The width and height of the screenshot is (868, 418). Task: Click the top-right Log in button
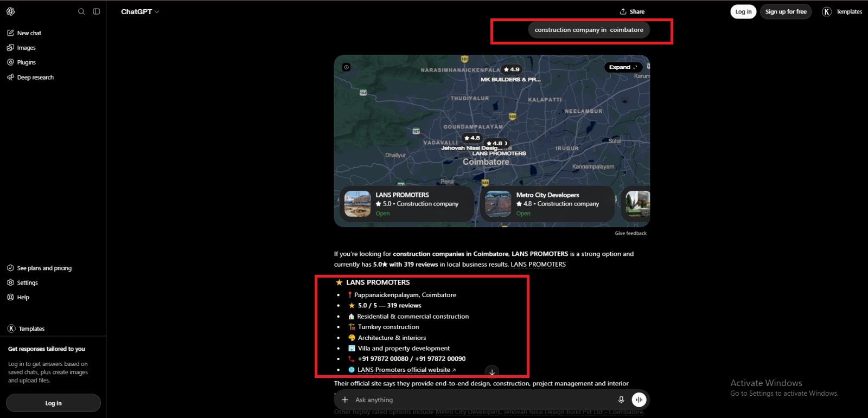click(x=743, y=11)
